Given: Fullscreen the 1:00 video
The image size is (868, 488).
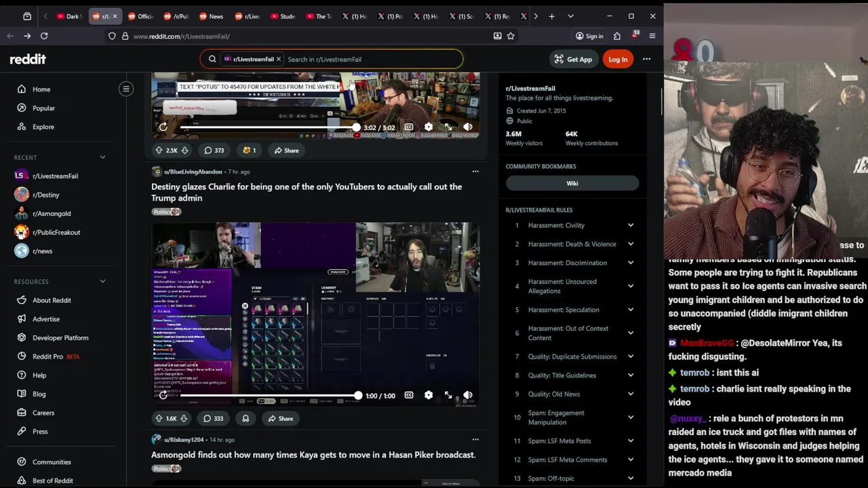Looking at the screenshot, I should pyautogui.click(x=448, y=396).
